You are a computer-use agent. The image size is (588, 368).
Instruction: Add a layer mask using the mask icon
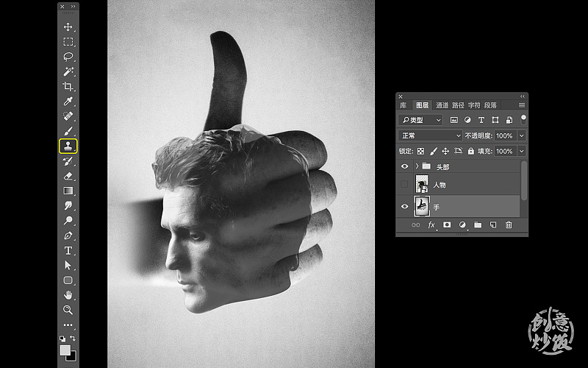coord(447,224)
